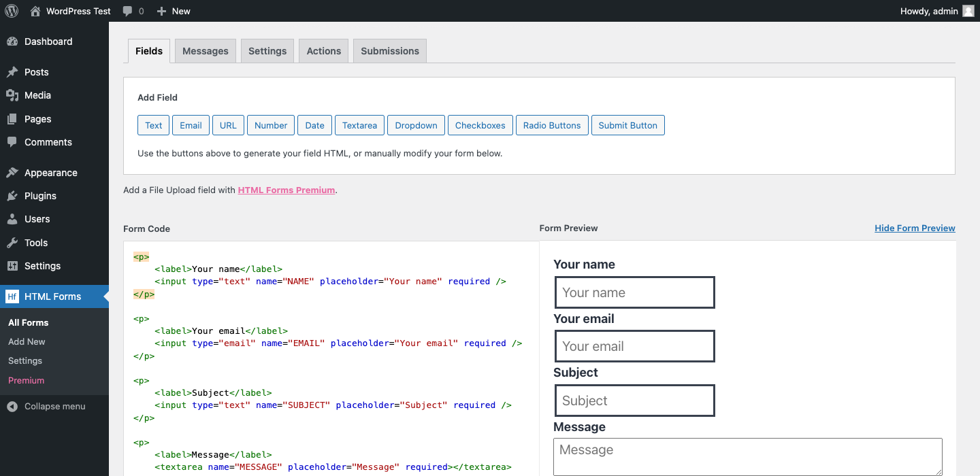Image resolution: width=980 pixels, height=476 pixels.
Task: Click Hide Form Preview link
Action: click(915, 228)
